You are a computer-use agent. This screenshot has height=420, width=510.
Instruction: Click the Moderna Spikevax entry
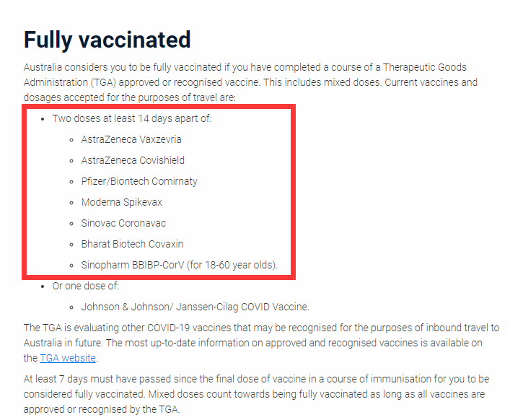[x=122, y=202]
